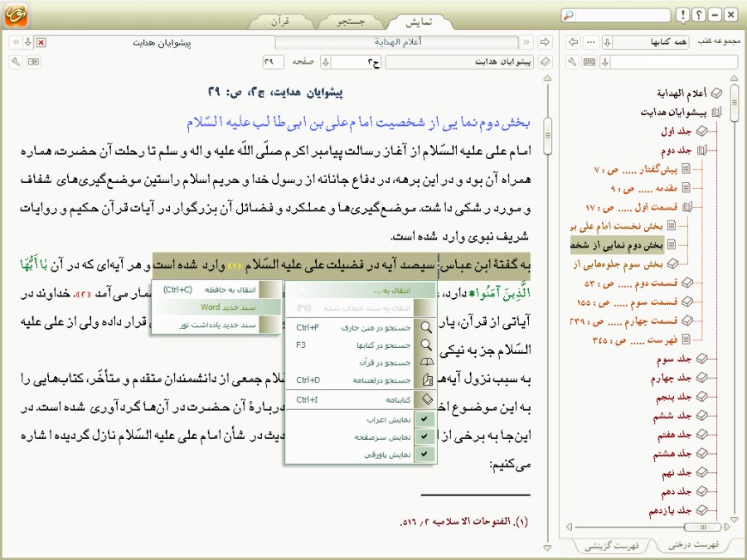Click the tree search input field

pyautogui.click(x=674, y=62)
